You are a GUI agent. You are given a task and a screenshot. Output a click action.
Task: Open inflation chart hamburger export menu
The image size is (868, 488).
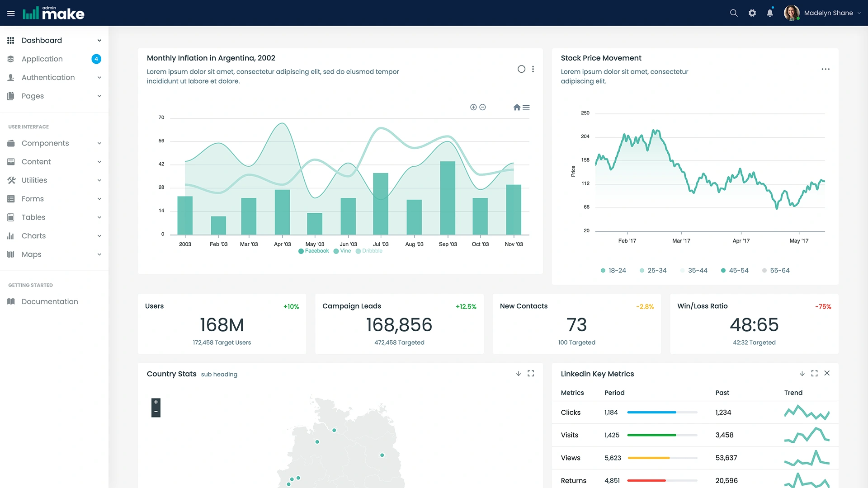click(526, 107)
